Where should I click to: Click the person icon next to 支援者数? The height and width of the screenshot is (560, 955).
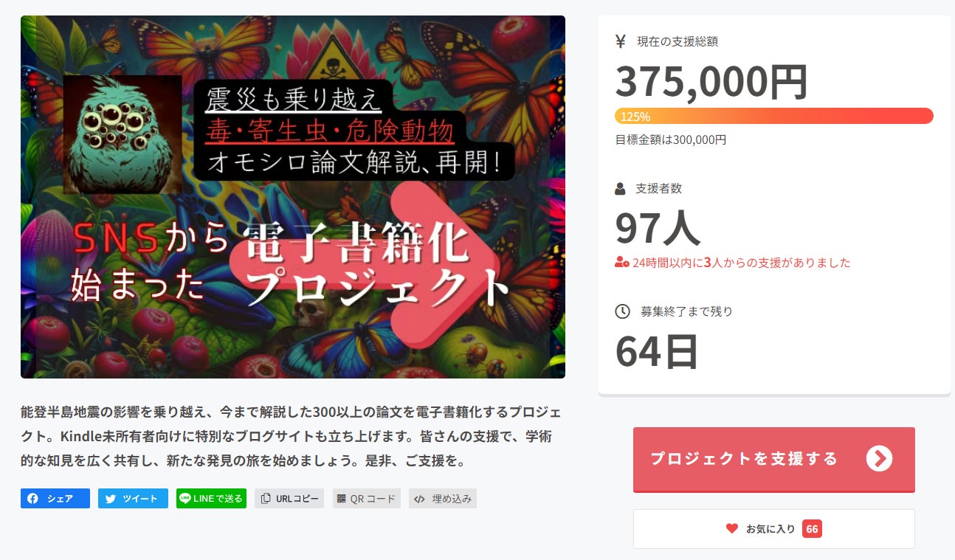(620, 189)
